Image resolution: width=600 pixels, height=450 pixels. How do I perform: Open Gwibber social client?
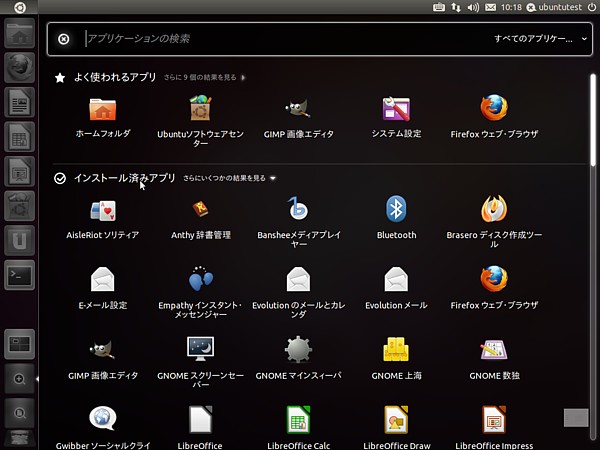103,419
